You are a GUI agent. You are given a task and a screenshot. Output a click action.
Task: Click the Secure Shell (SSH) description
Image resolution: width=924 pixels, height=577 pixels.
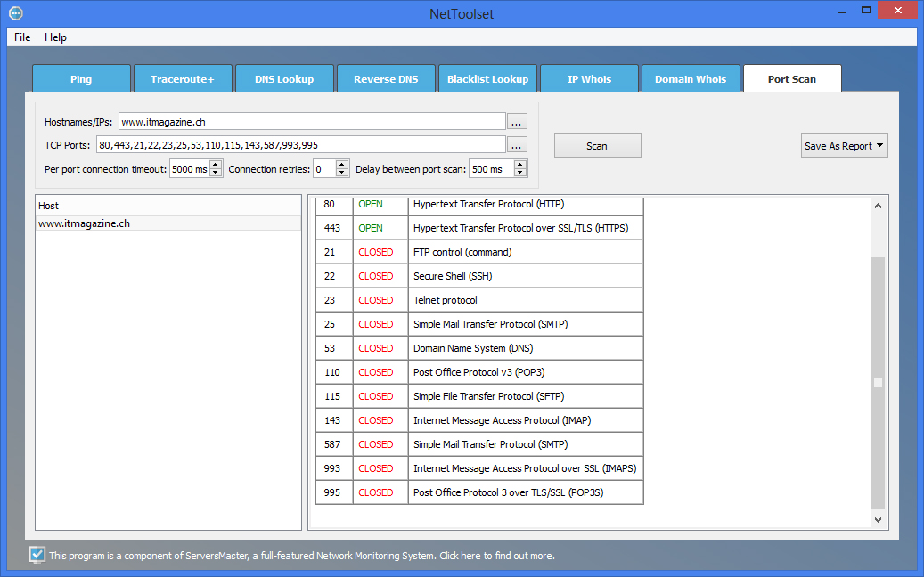453,276
